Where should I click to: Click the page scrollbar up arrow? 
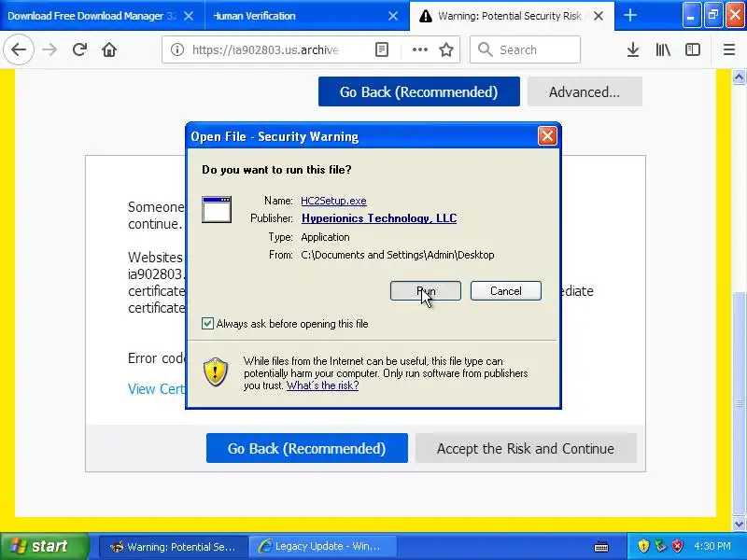(739, 77)
